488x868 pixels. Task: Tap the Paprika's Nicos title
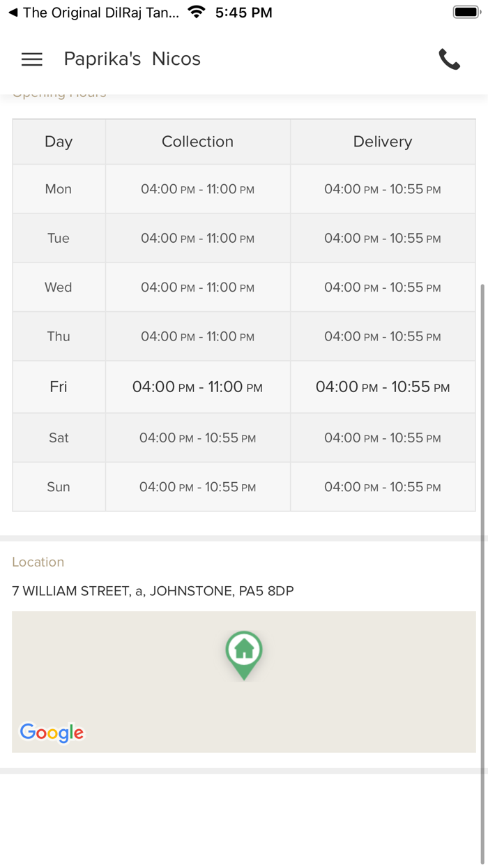click(132, 59)
